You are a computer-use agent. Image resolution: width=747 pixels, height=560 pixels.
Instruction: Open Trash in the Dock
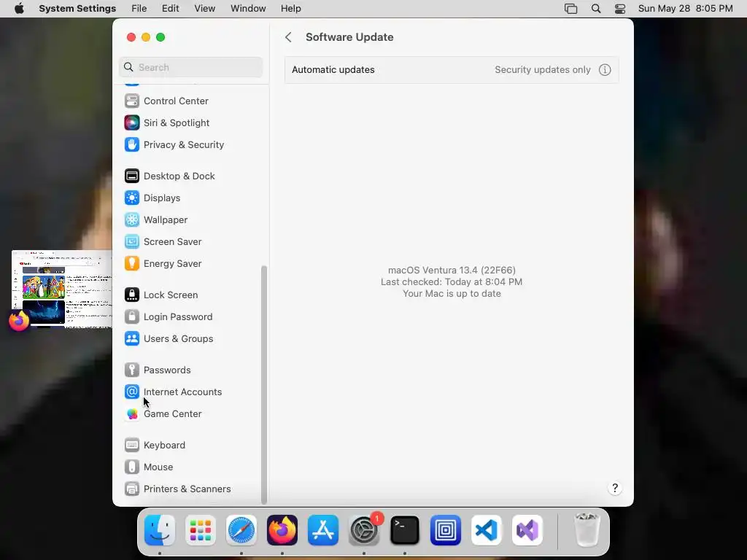click(x=587, y=530)
